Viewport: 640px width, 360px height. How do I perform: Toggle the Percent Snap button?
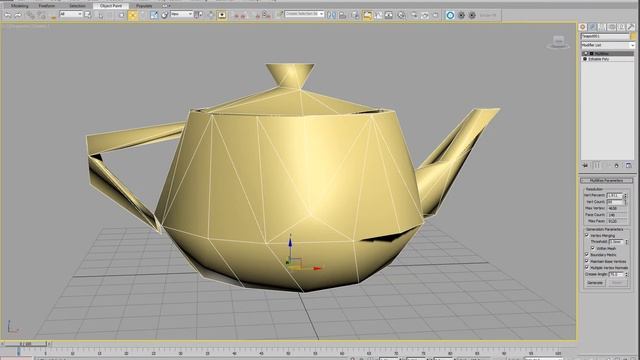click(x=258, y=16)
